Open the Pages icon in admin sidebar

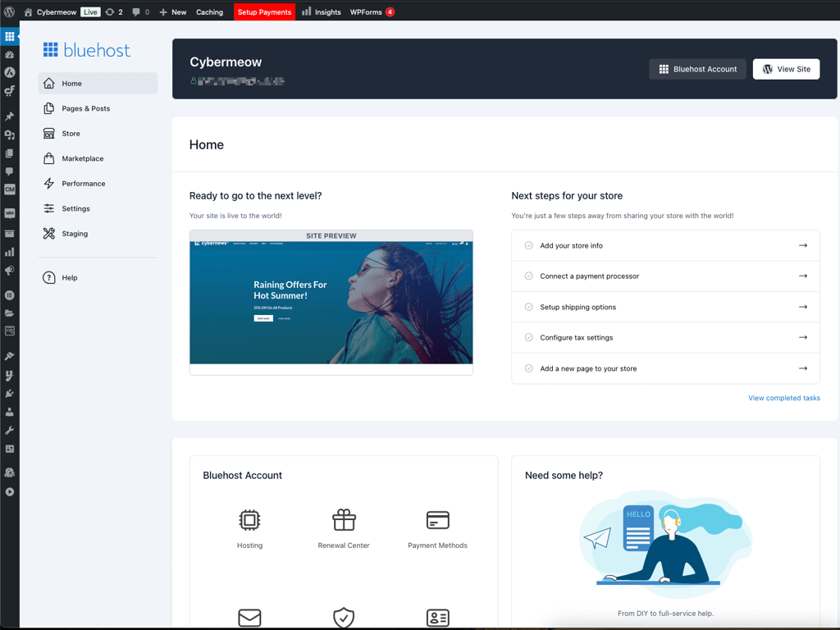coord(10,153)
